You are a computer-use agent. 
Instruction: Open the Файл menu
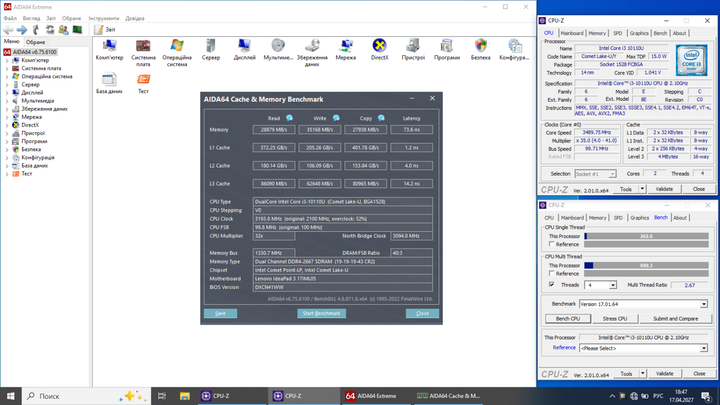[x=10, y=18]
